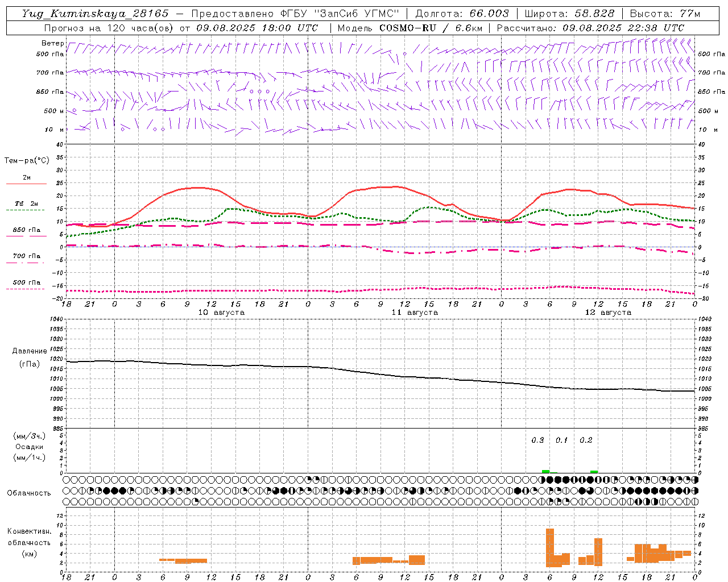
Task: Click the "(мм/1ч.)" precipitation unit label
Action: [30, 458]
